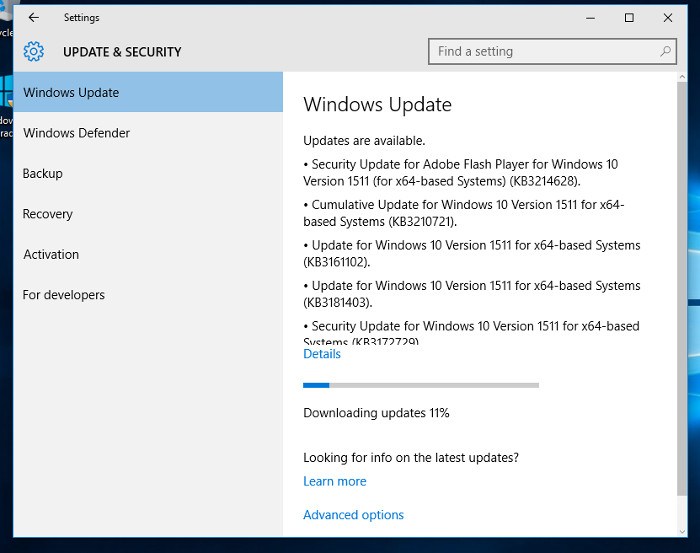Viewport: 700px width, 553px height.
Task: Click the Cumulative Update KB3210721 entry
Action: coord(463,213)
